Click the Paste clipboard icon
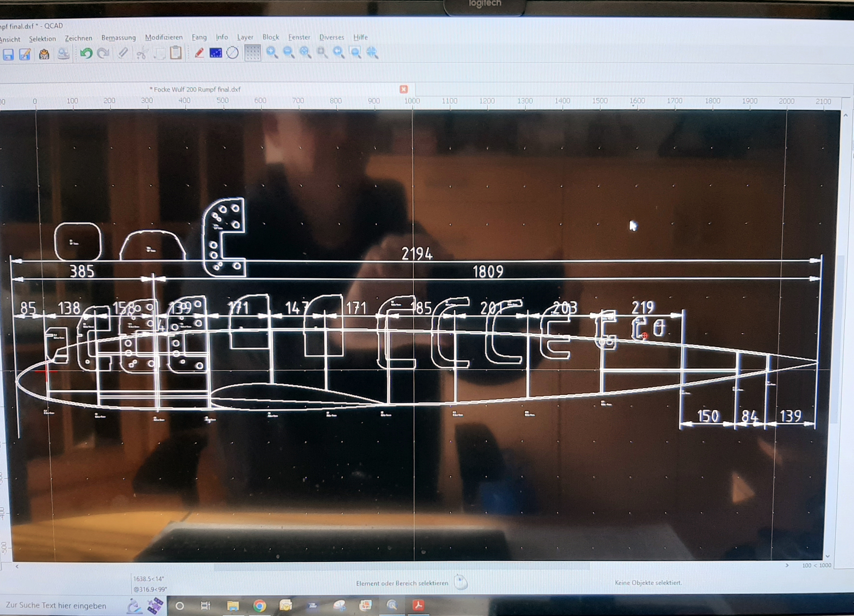The image size is (854, 616). pos(176,53)
